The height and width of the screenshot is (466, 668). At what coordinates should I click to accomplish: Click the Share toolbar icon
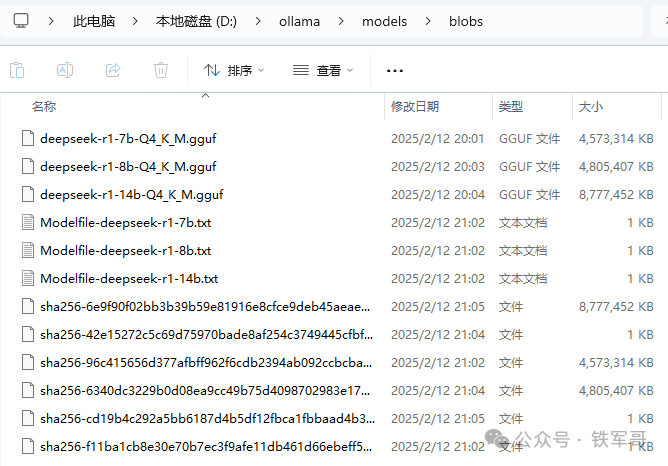click(113, 70)
